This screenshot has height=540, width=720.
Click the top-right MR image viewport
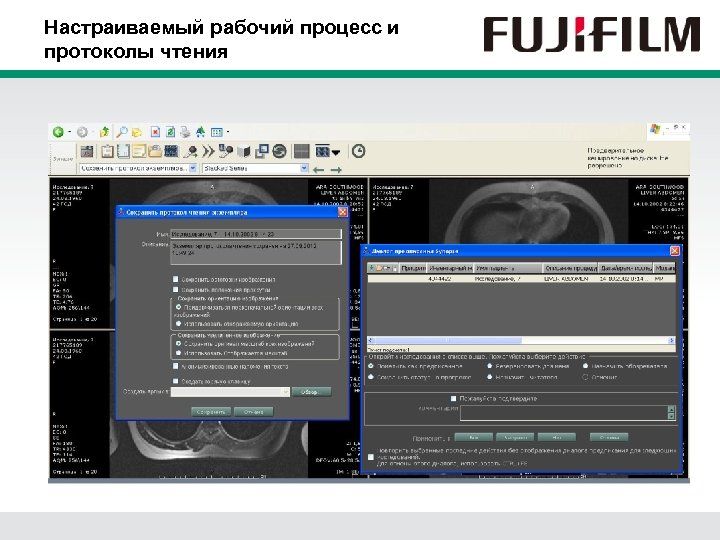pyautogui.click(x=528, y=211)
